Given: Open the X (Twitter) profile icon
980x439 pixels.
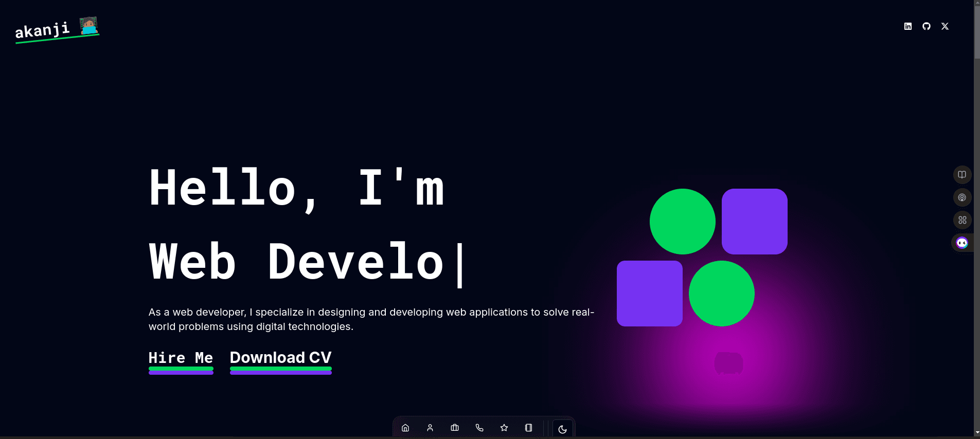Looking at the screenshot, I should coord(945,26).
